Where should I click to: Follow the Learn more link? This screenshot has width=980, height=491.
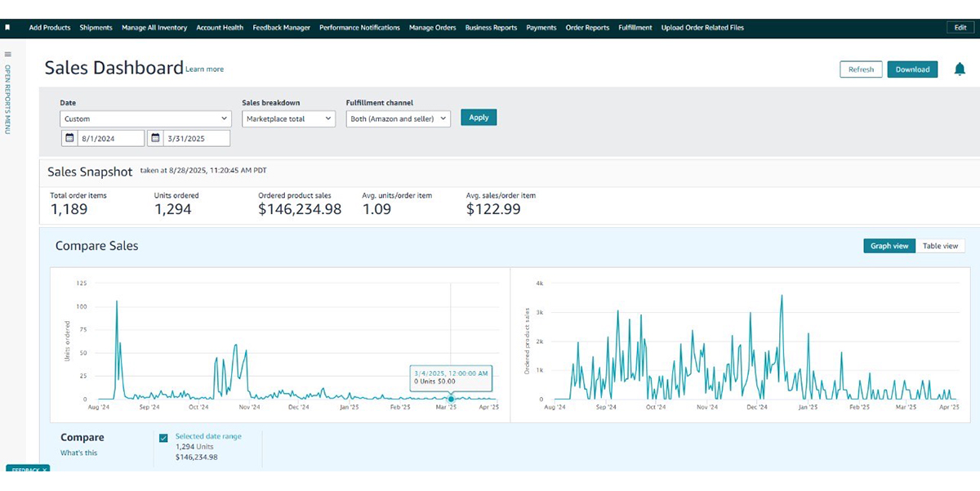(204, 69)
